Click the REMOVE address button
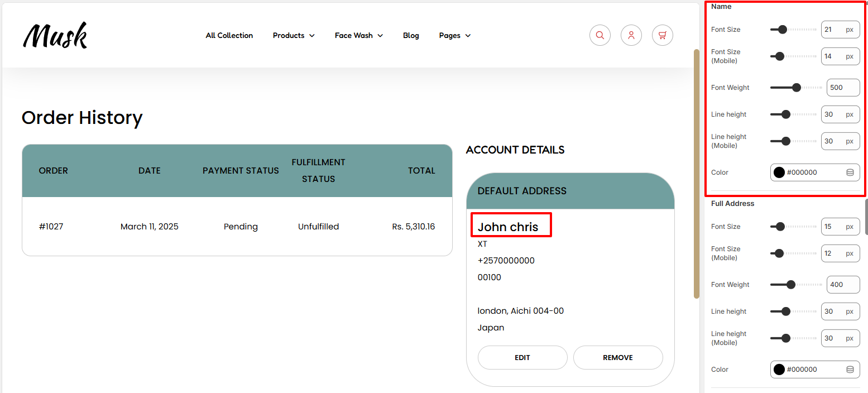The width and height of the screenshot is (868, 393). 618,358
